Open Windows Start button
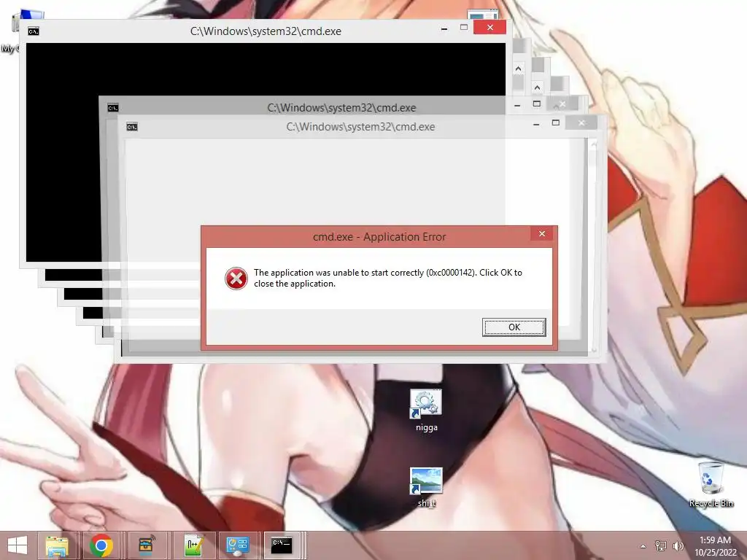This screenshot has height=560, width=747. [x=18, y=545]
